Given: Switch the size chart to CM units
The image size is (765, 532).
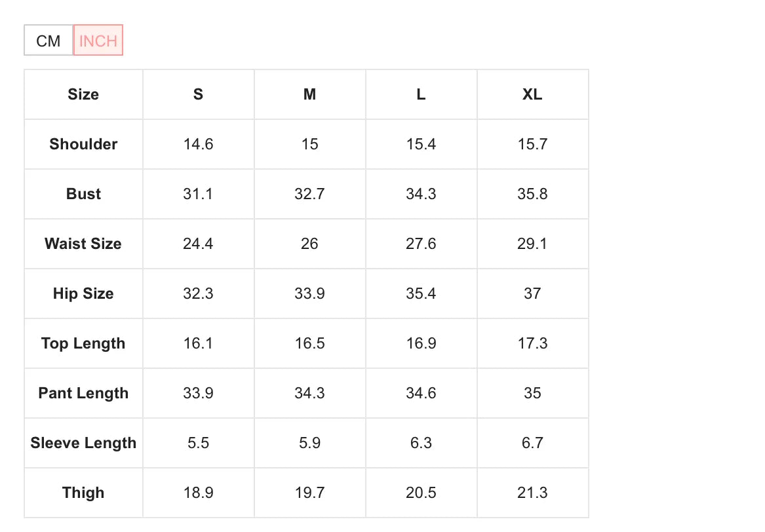Looking at the screenshot, I should (48, 41).
